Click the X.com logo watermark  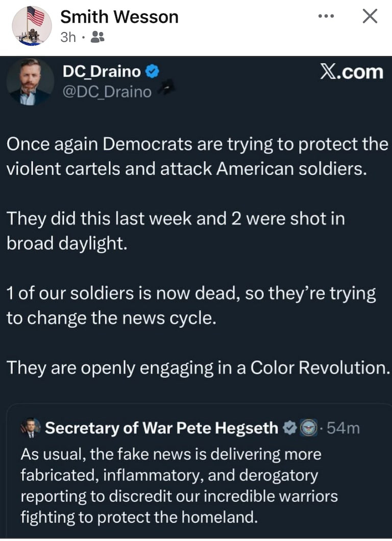tap(351, 72)
